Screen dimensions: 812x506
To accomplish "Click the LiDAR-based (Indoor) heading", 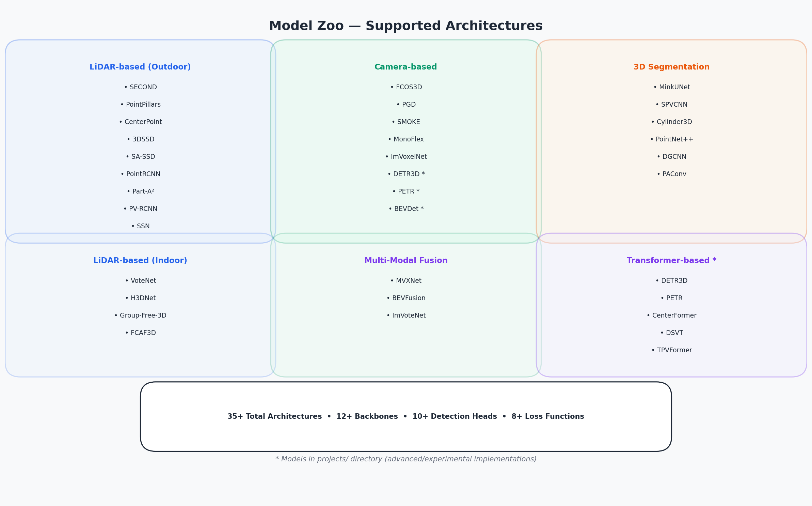I will pyautogui.click(x=140, y=261).
